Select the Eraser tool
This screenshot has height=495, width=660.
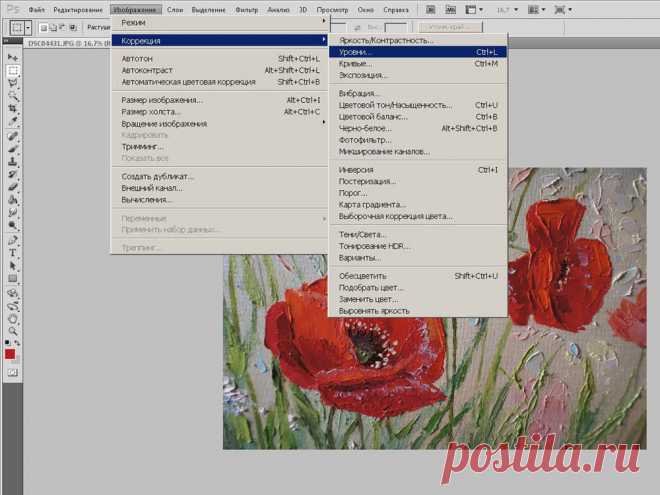coord(13,186)
